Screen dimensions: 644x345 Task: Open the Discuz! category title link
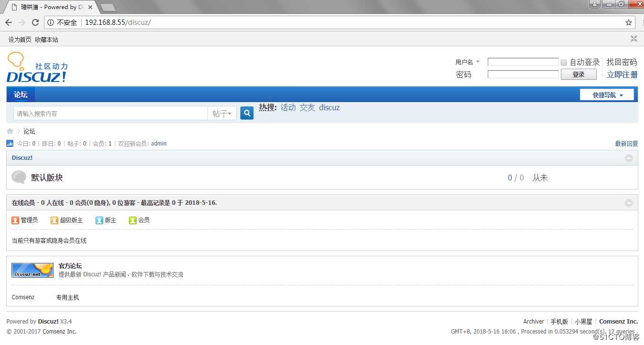click(22, 158)
